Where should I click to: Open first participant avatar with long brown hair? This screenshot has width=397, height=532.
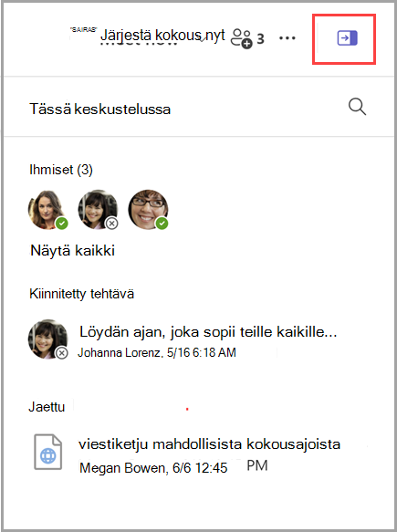47,210
